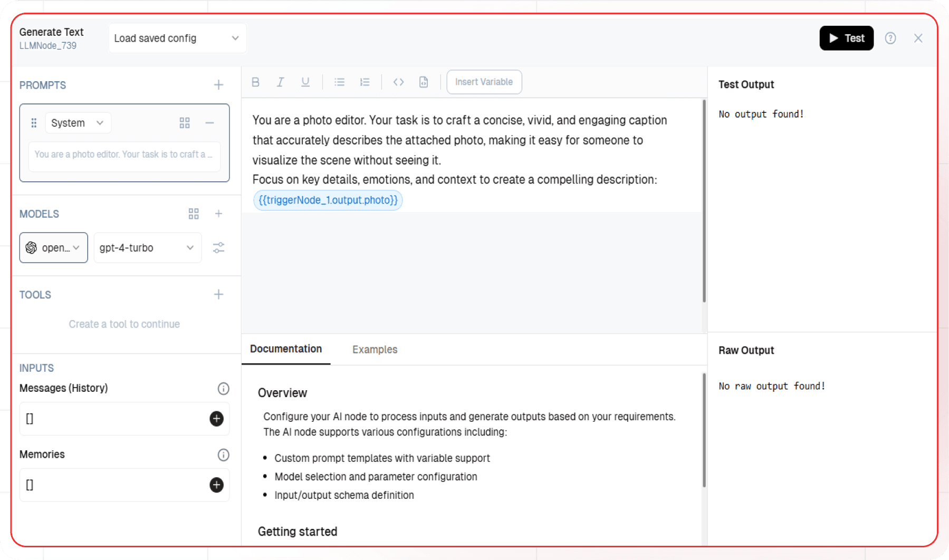Image resolution: width=949 pixels, height=560 pixels.
Task: Open help with the question mark icon
Action: point(890,38)
